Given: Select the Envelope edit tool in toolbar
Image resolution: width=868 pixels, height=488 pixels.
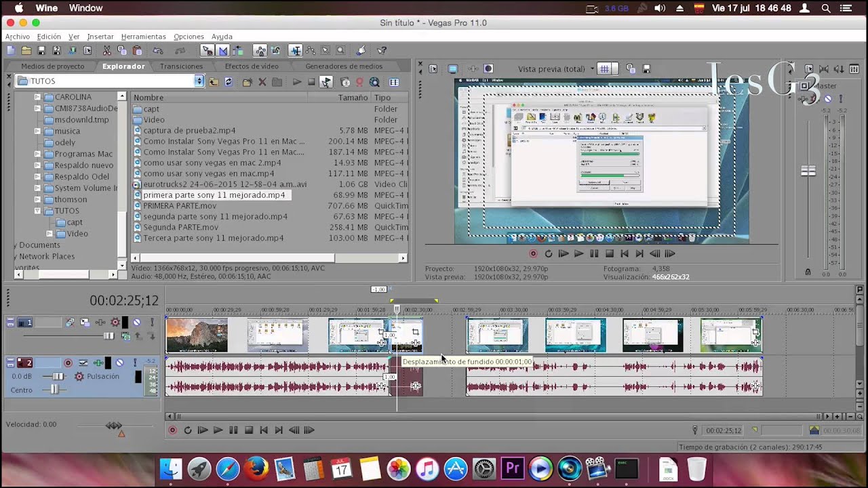Looking at the screenshot, I should pyautogui.click(x=310, y=50).
